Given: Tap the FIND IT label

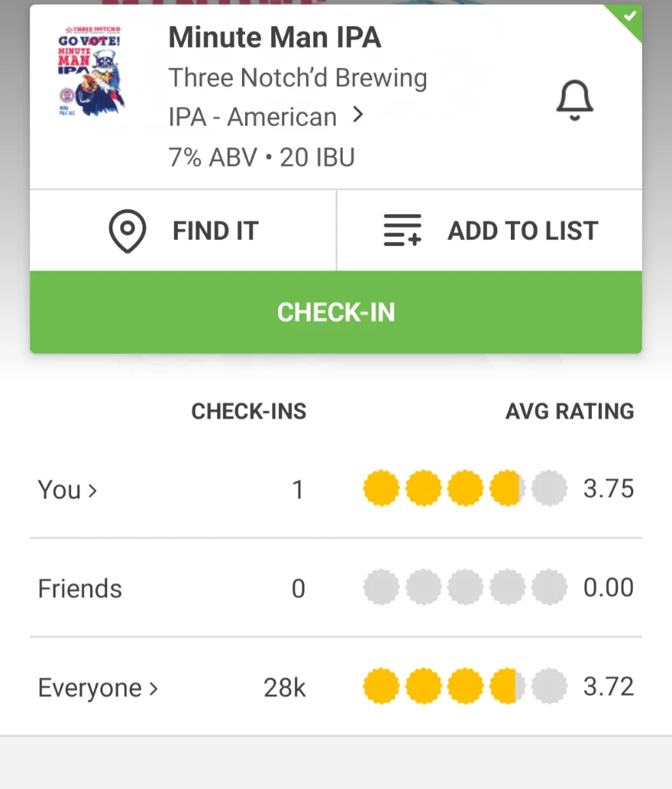Looking at the screenshot, I should click(215, 230).
